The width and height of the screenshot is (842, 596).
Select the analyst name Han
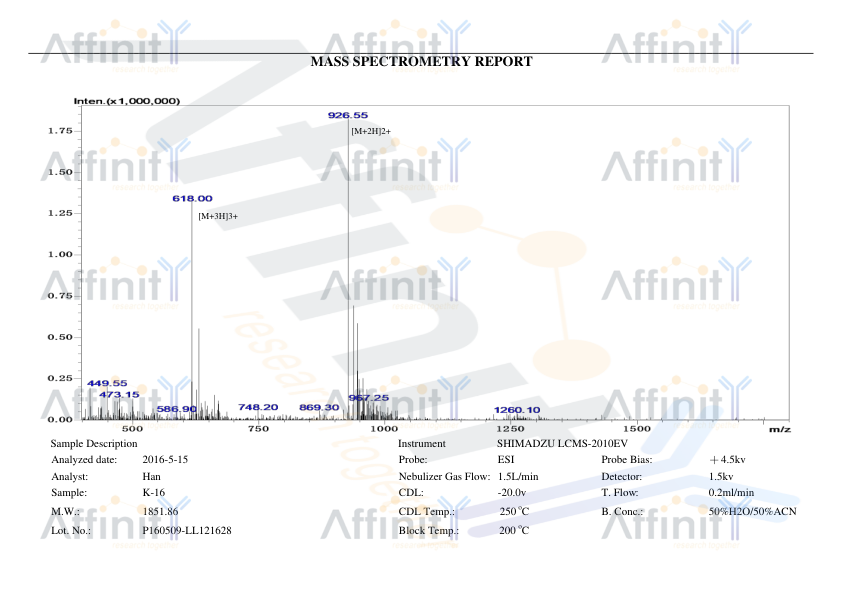click(x=151, y=477)
